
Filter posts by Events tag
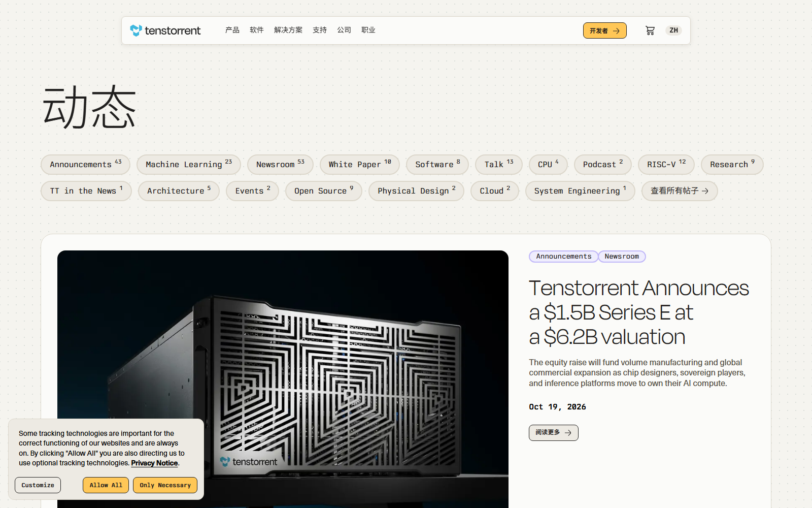point(252,191)
